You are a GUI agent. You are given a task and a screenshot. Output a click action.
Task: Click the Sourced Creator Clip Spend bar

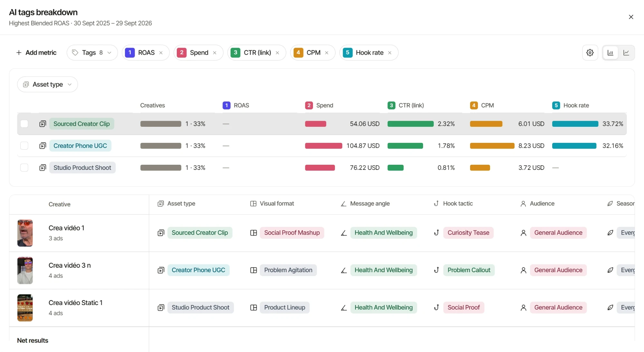(316, 124)
